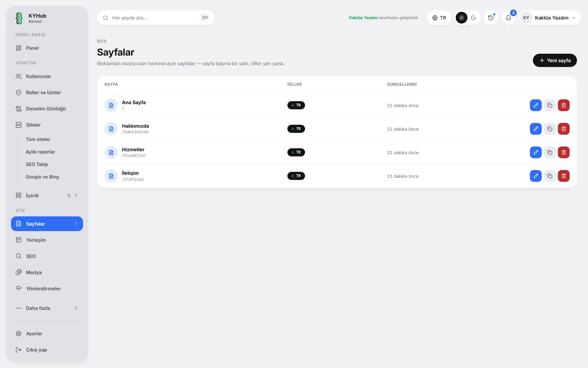Image resolution: width=588 pixels, height=368 pixels.
Task: Click the İletişim page document icon
Action: 111,176
